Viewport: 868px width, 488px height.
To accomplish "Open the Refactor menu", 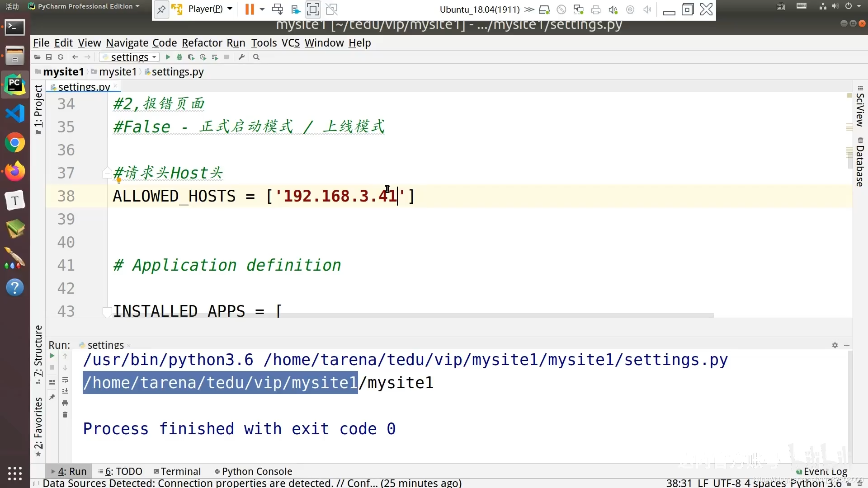I will (202, 43).
